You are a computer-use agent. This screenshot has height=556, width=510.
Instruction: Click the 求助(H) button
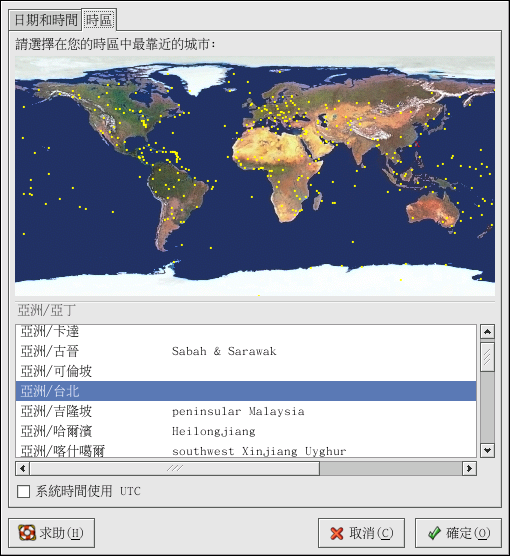pyautogui.click(x=51, y=533)
